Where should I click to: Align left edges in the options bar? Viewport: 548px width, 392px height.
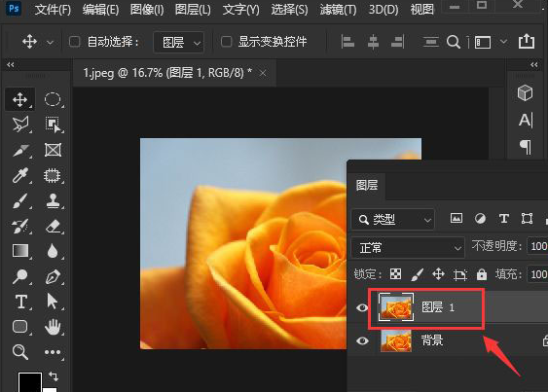[x=347, y=42]
